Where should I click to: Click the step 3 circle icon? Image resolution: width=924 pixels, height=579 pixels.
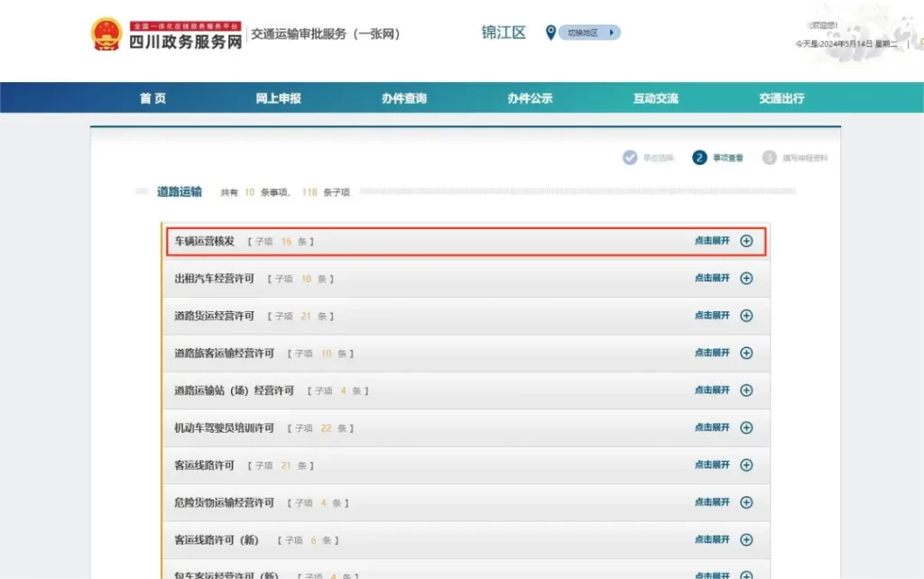click(769, 158)
